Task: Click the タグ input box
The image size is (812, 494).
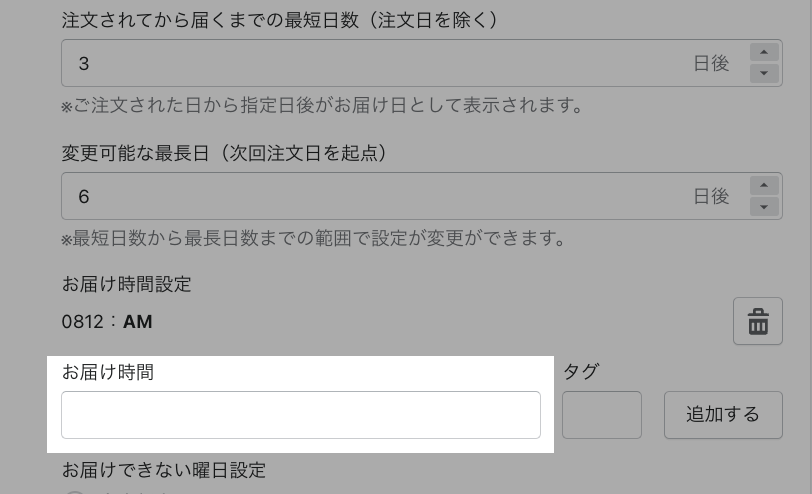Action: [602, 415]
